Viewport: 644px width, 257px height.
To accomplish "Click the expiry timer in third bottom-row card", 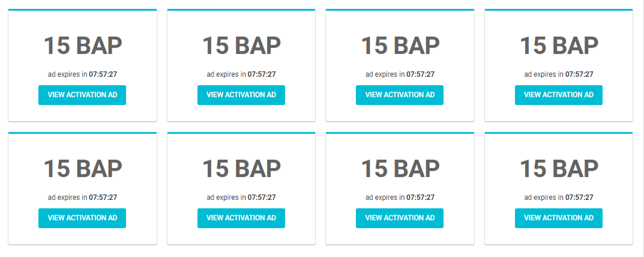I will pyautogui.click(x=420, y=198).
